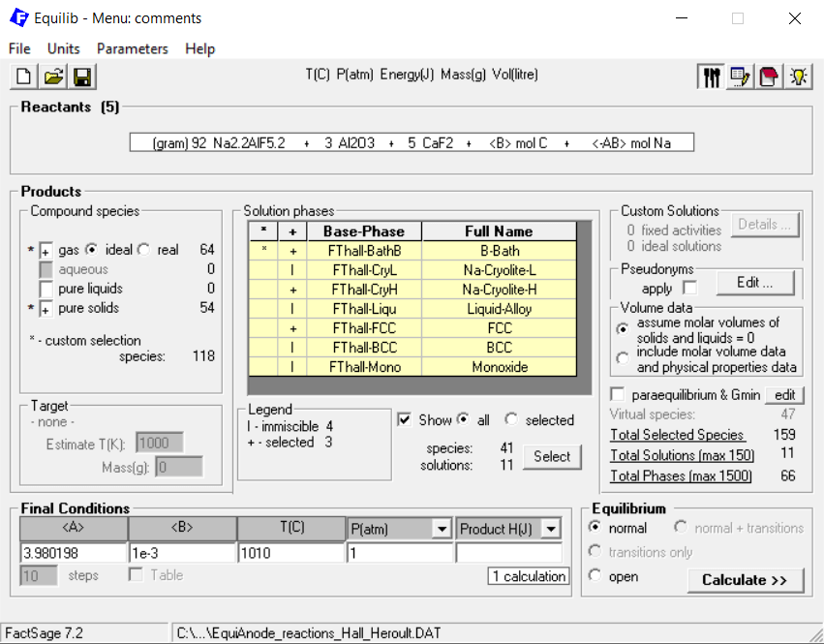824x644 pixels.
Task: Click the Open folder toolbar icon
Action: coord(53,77)
